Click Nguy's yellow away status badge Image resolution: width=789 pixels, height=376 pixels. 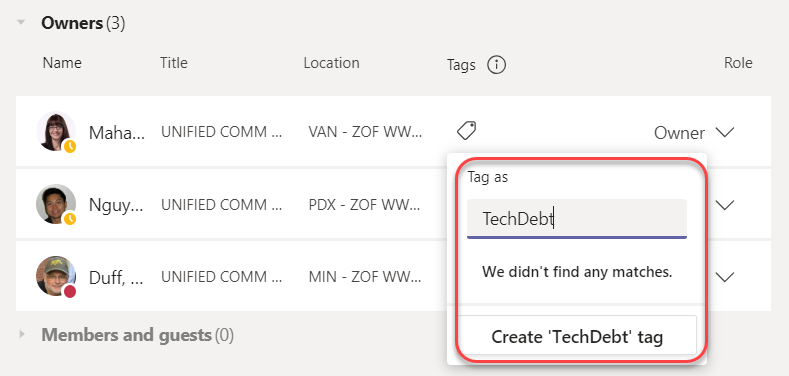click(70, 219)
